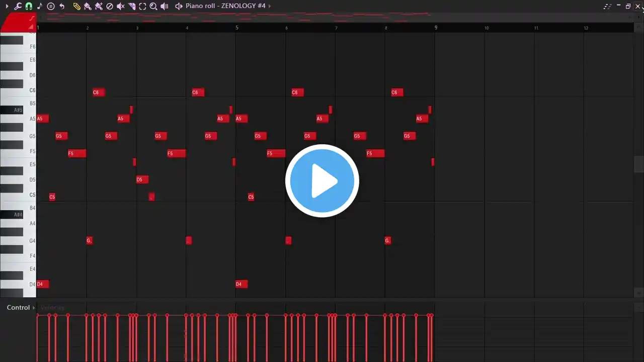
Task: Click bar 12 on the timeline ruler
Action: coord(586,28)
